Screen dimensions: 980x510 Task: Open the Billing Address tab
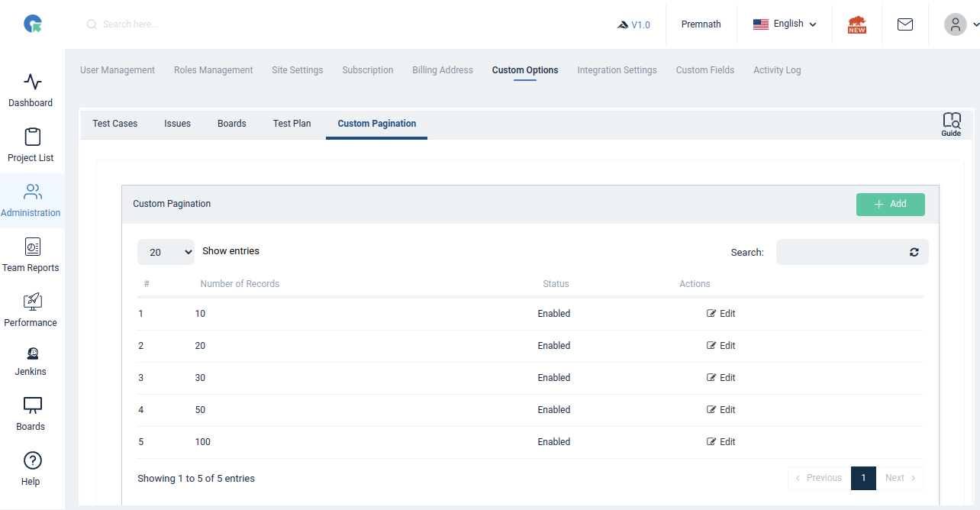[443, 70]
